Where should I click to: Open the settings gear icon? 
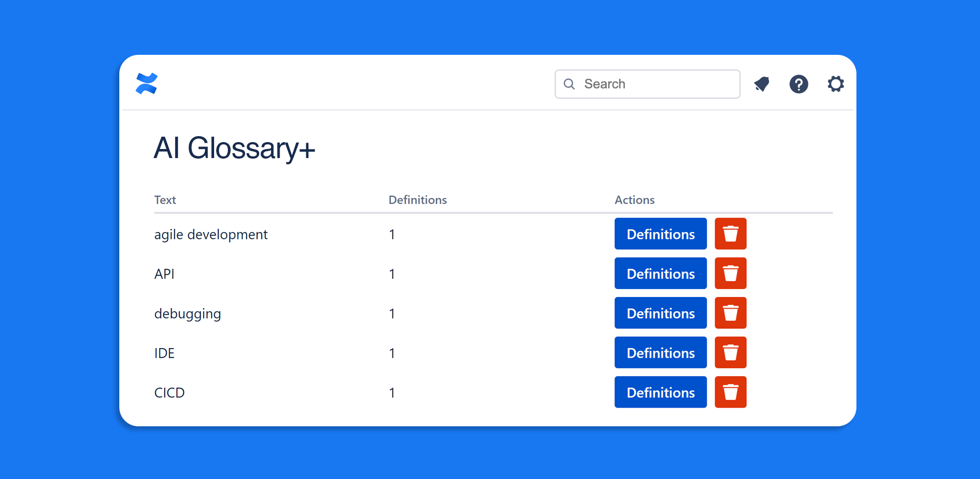(x=835, y=84)
